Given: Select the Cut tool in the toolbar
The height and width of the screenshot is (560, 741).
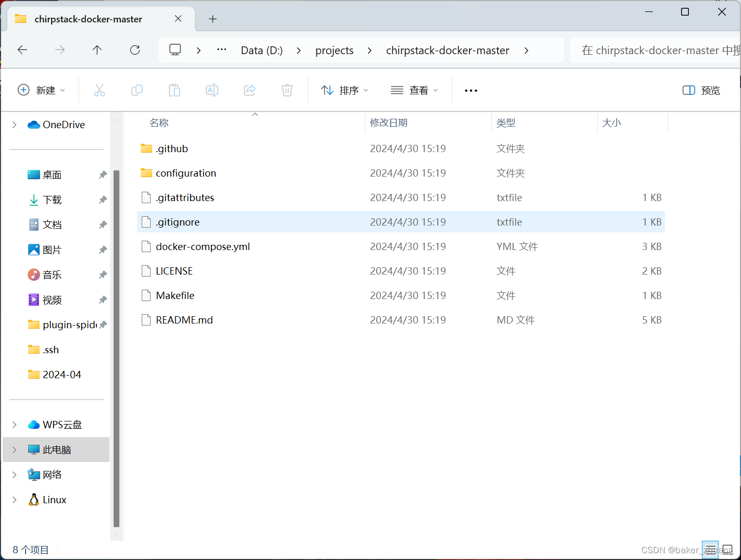Looking at the screenshot, I should [x=100, y=90].
